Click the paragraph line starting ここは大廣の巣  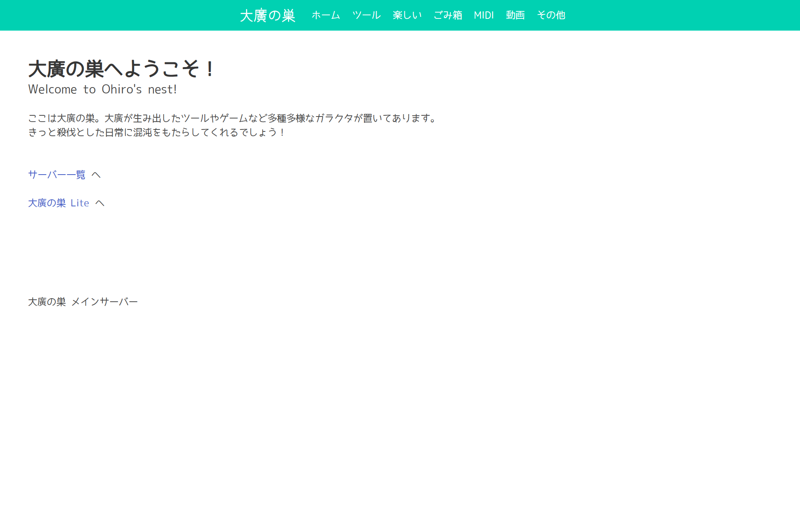pos(231,118)
